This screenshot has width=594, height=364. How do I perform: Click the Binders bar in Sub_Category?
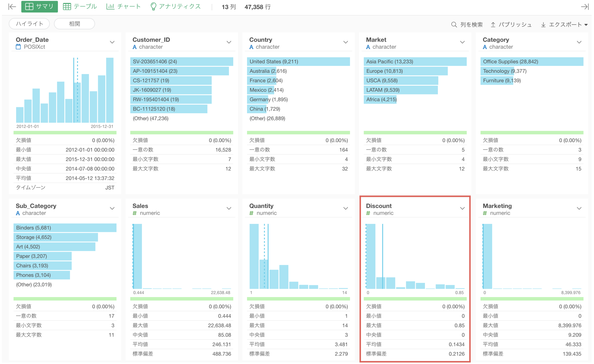[x=65, y=228]
